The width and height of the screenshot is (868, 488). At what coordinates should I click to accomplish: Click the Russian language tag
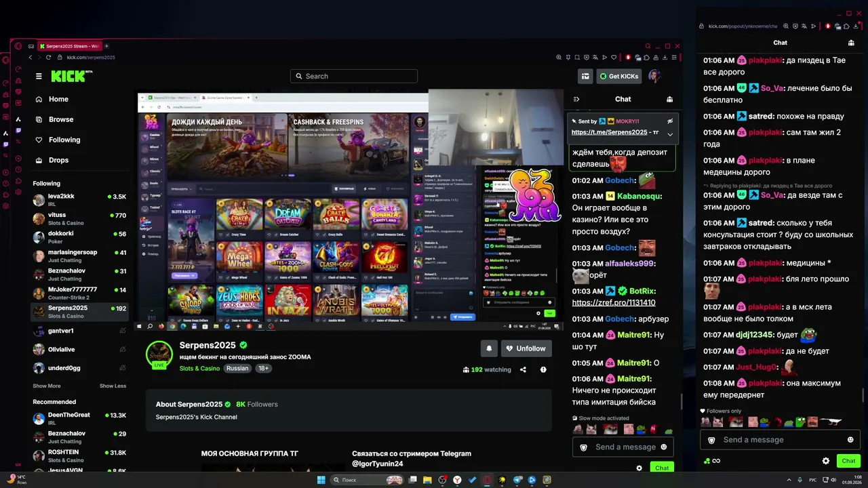click(237, 369)
